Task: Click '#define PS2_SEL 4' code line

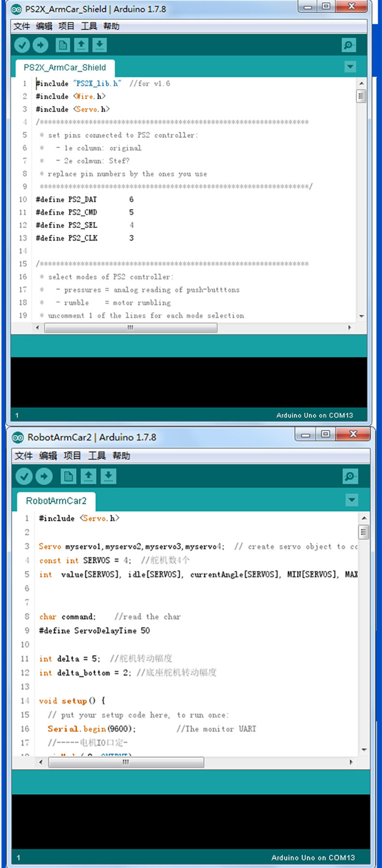Action: pyautogui.click(x=85, y=225)
